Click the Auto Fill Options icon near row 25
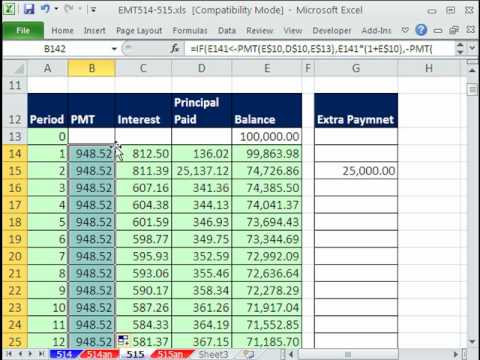This screenshot has height=360, width=480. coord(123,340)
